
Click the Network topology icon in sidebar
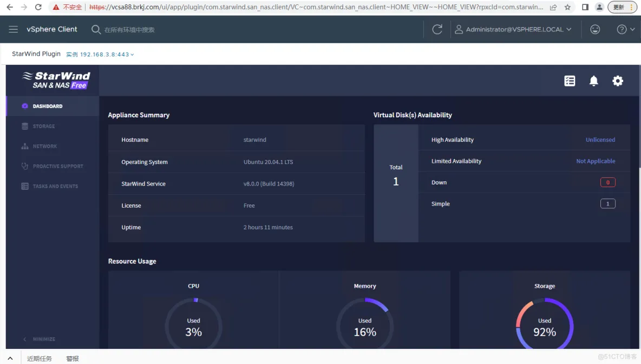[25, 146]
